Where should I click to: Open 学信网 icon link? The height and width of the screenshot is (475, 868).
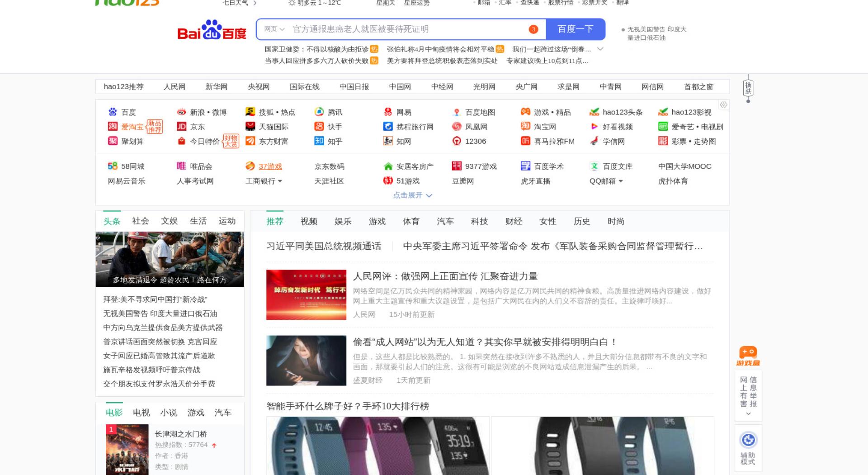[594, 141]
